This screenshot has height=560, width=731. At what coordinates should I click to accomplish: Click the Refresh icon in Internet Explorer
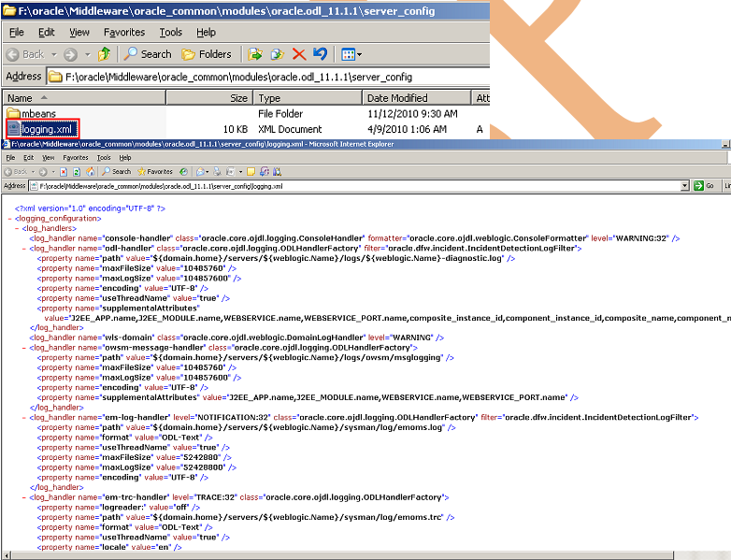[77, 172]
